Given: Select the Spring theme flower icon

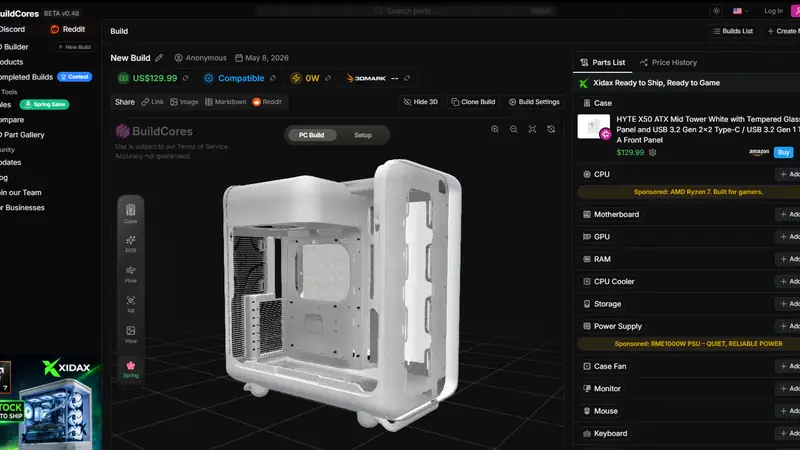Looking at the screenshot, I should point(131,369).
